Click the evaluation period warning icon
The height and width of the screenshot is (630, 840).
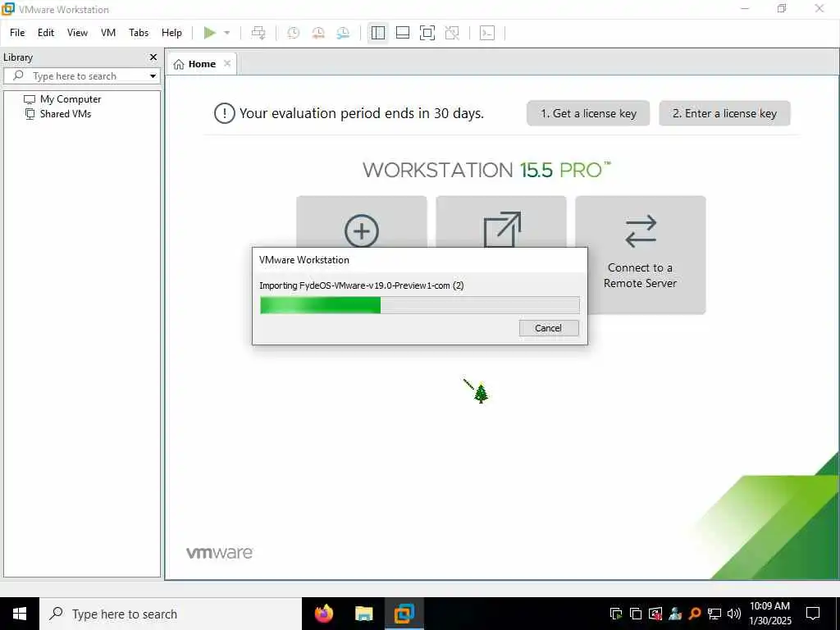224,113
